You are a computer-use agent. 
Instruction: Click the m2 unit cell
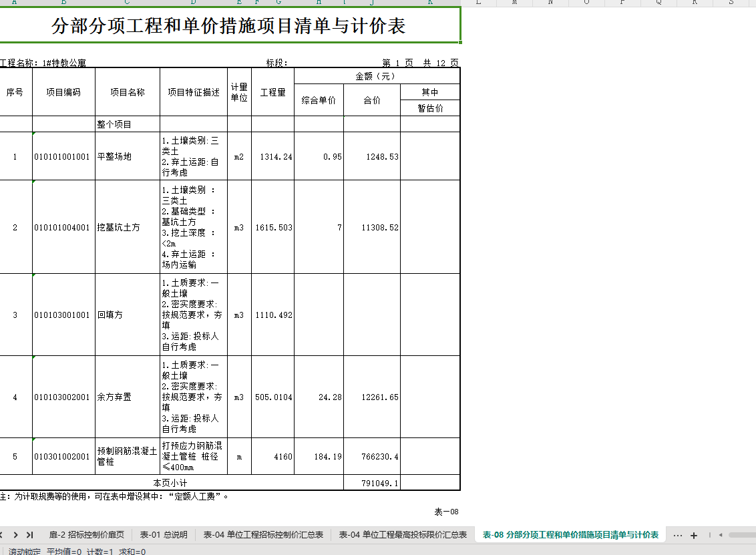click(239, 157)
